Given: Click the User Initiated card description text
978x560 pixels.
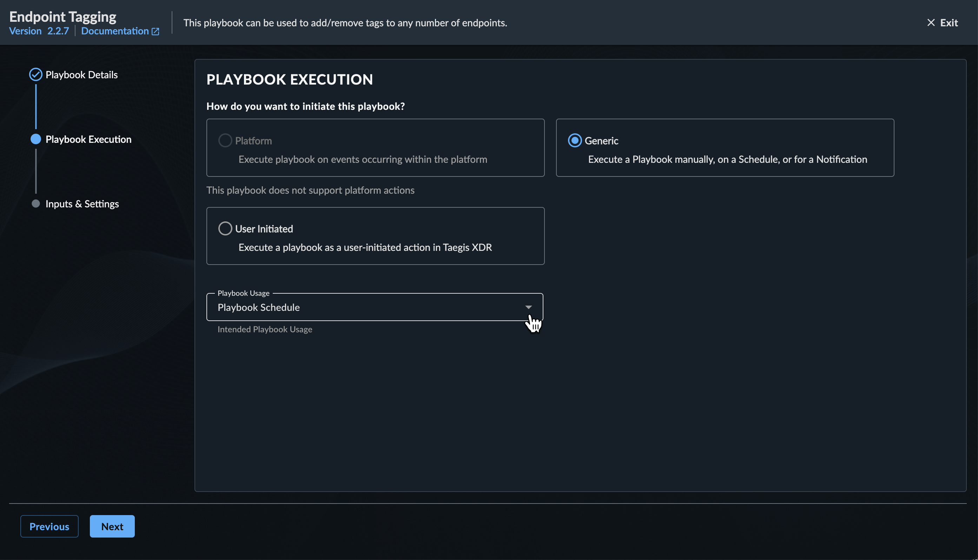Looking at the screenshot, I should pos(365,247).
